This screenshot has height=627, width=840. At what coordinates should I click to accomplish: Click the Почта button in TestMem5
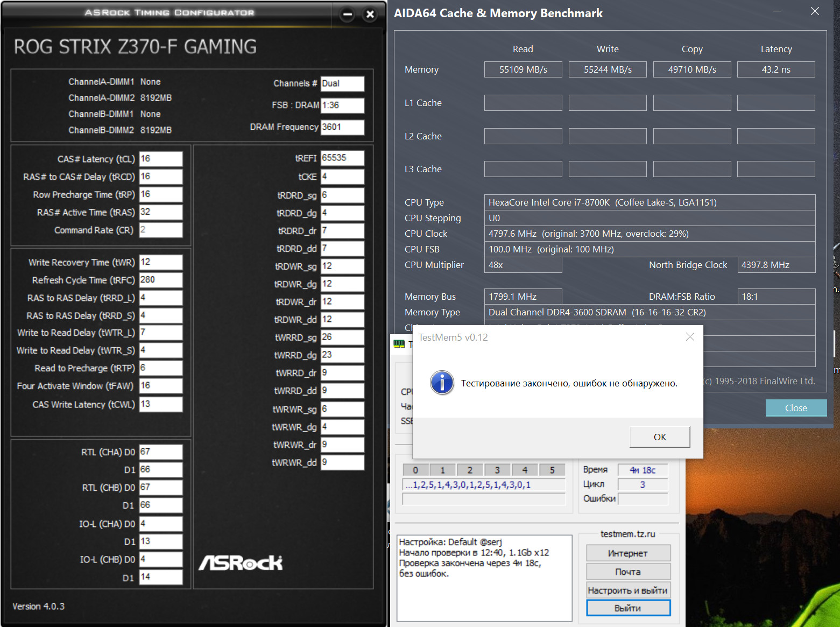tap(628, 572)
